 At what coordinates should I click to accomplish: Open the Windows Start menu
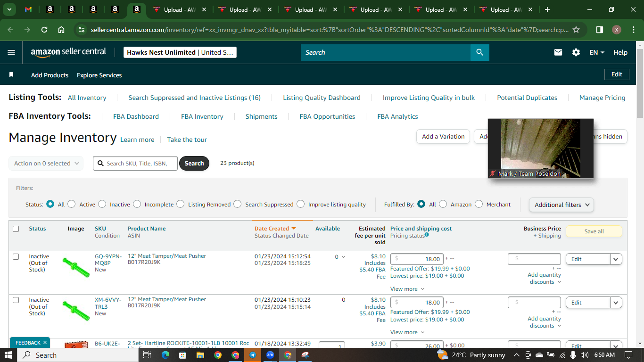point(9,355)
